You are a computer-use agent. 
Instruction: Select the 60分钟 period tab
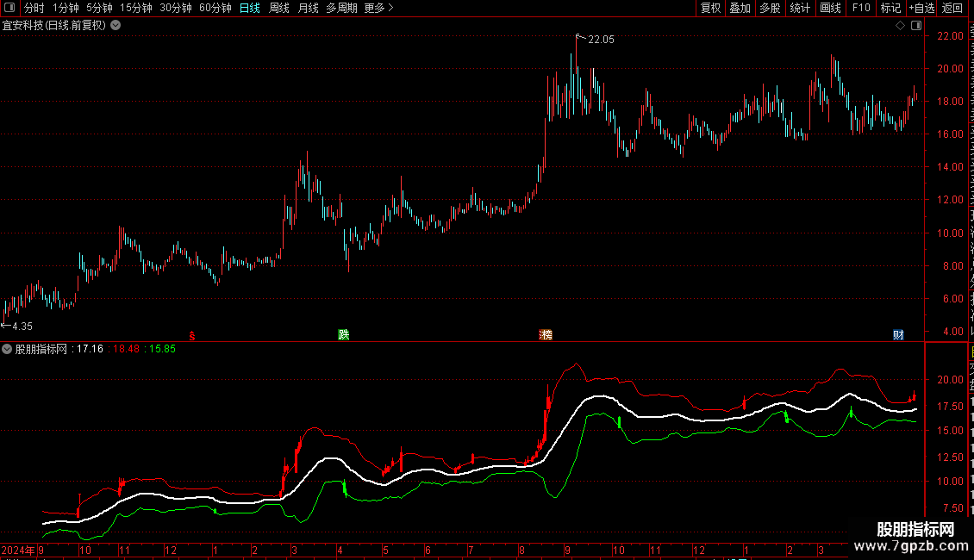(215, 8)
